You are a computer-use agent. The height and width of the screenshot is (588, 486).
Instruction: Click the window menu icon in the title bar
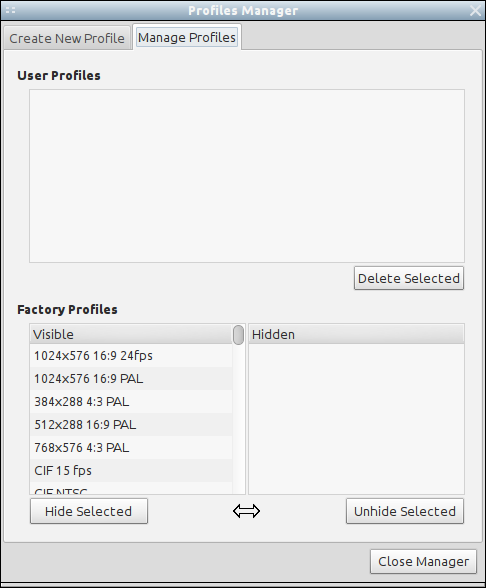pos(10,10)
